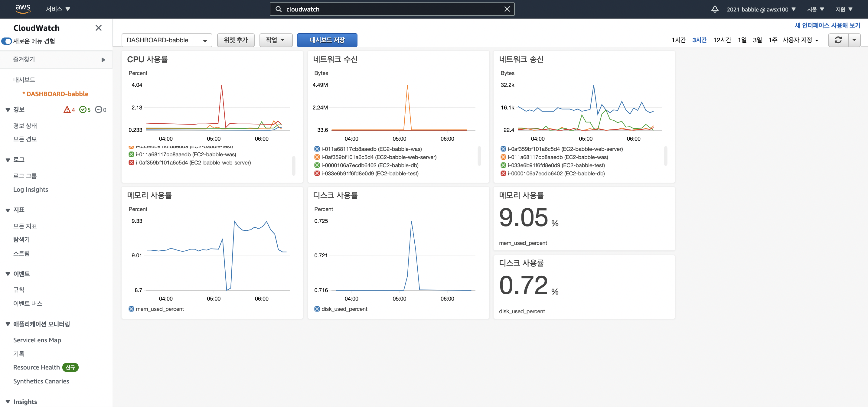Screen dimensions: 868x407
Task: Open the refresh options dropdown arrow
Action: pos(854,40)
